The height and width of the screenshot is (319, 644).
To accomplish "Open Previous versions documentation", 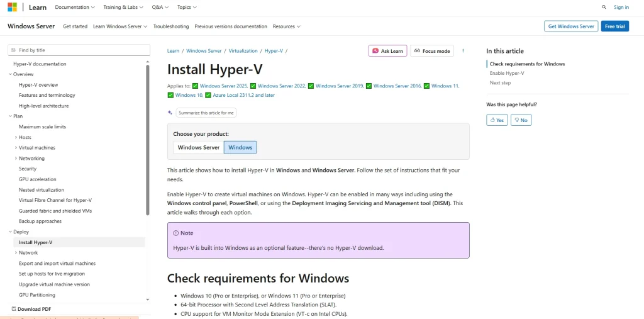I will coord(231,26).
